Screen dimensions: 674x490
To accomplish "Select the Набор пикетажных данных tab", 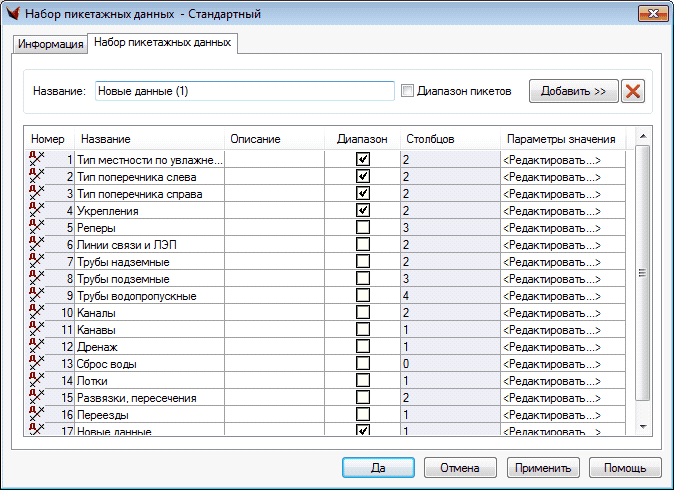I will (162, 42).
